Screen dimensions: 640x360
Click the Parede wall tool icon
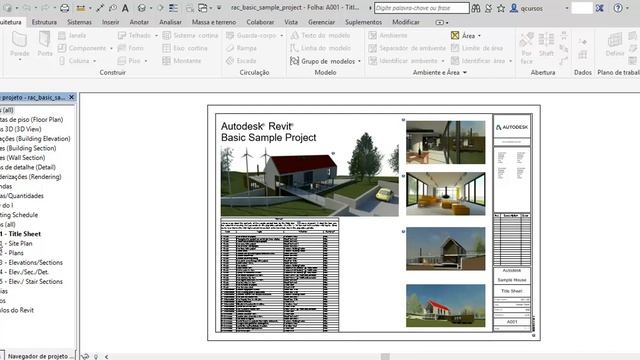[x=19, y=40]
